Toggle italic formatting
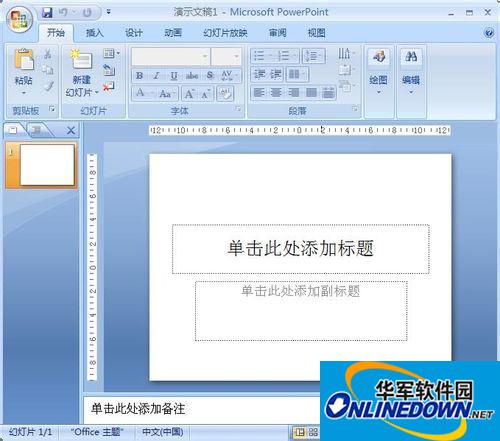Screen dimensions: 500x441 point(156,76)
